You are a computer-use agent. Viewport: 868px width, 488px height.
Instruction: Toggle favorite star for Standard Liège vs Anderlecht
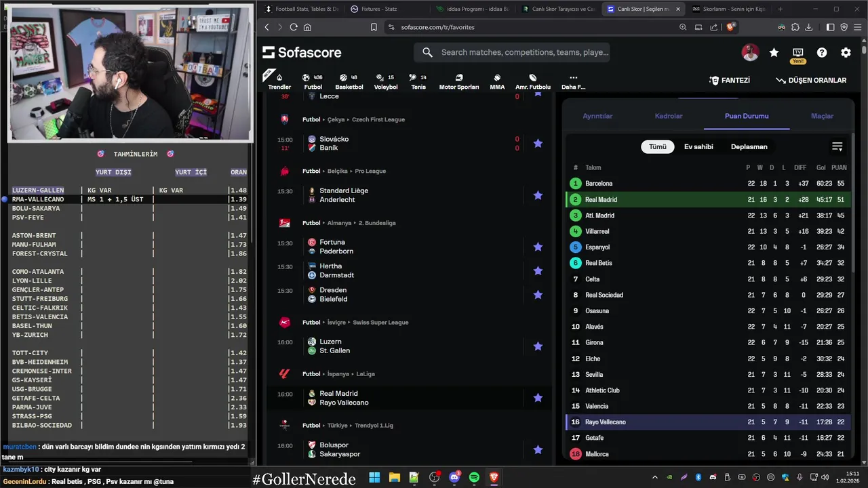(x=538, y=195)
